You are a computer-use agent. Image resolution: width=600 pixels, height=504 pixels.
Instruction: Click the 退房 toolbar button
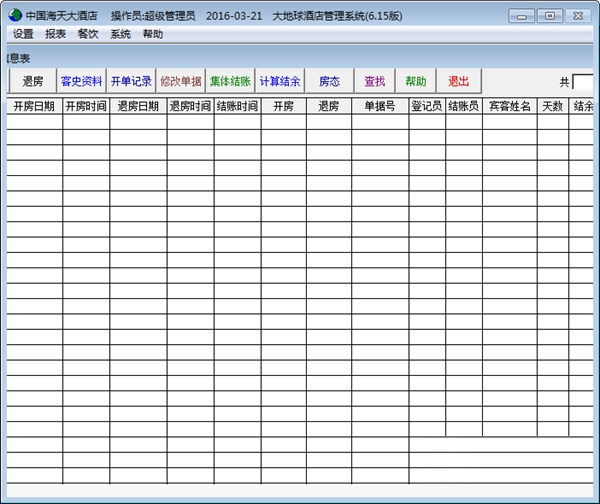33,81
